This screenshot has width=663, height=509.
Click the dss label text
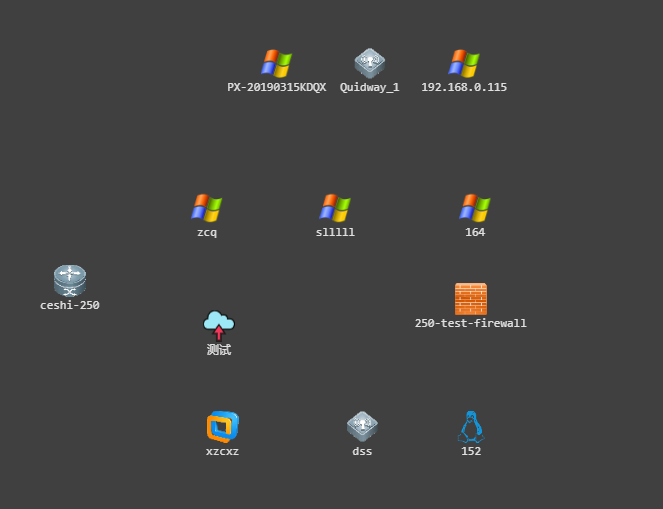click(362, 452)
